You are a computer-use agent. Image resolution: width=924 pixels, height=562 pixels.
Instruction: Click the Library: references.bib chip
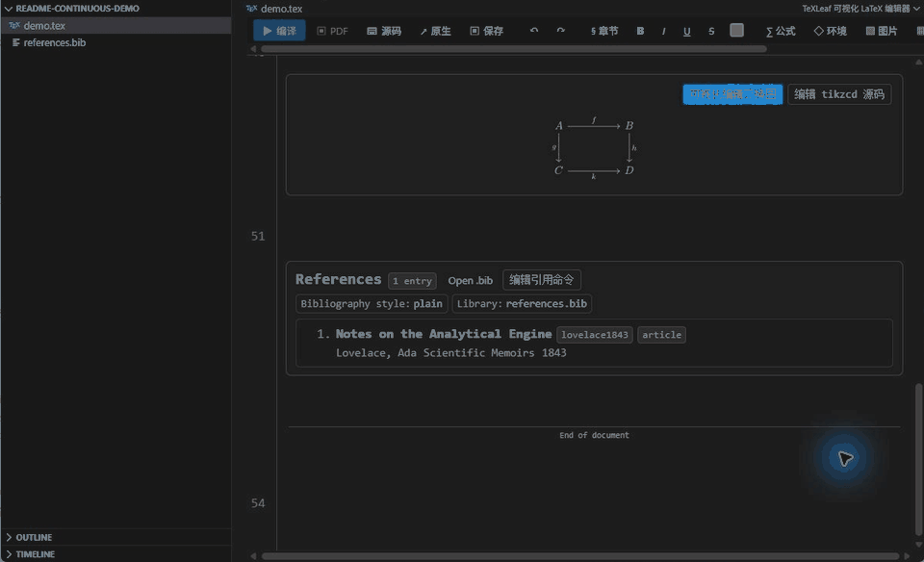pyautogui.click(x=522, y=304)
